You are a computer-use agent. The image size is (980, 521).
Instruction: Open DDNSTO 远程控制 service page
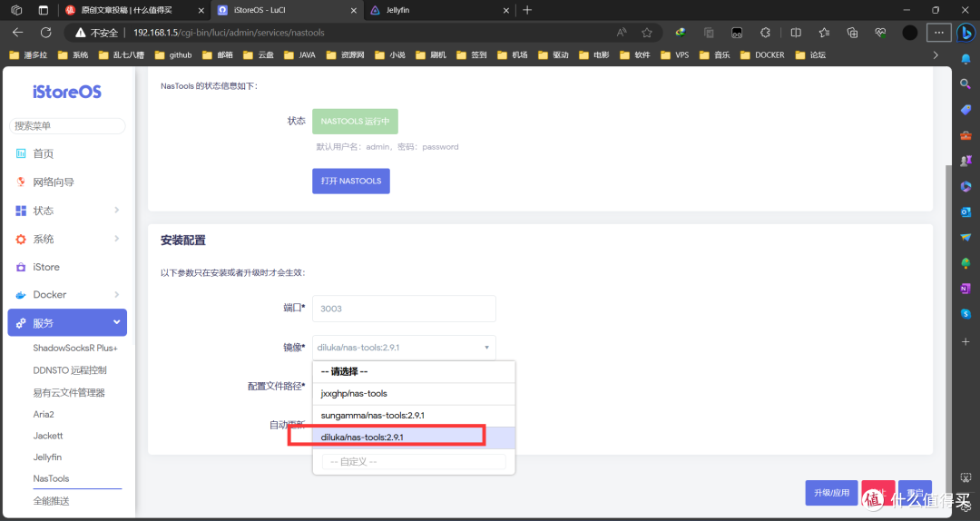(x=69, y=370)
